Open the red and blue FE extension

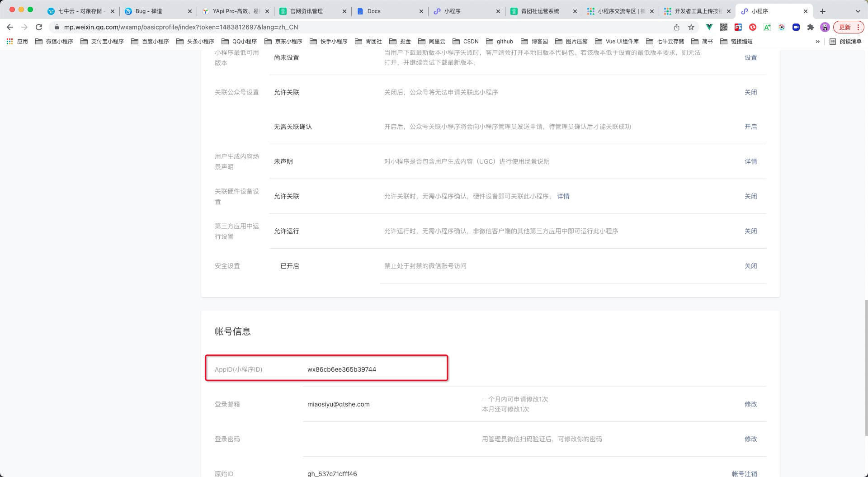738,27
